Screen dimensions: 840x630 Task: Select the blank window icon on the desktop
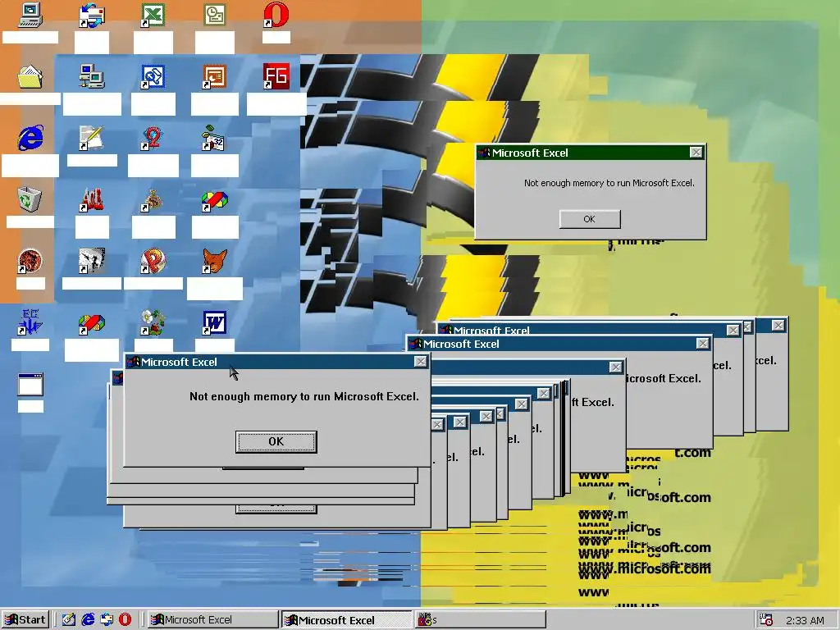click(30, 384)
